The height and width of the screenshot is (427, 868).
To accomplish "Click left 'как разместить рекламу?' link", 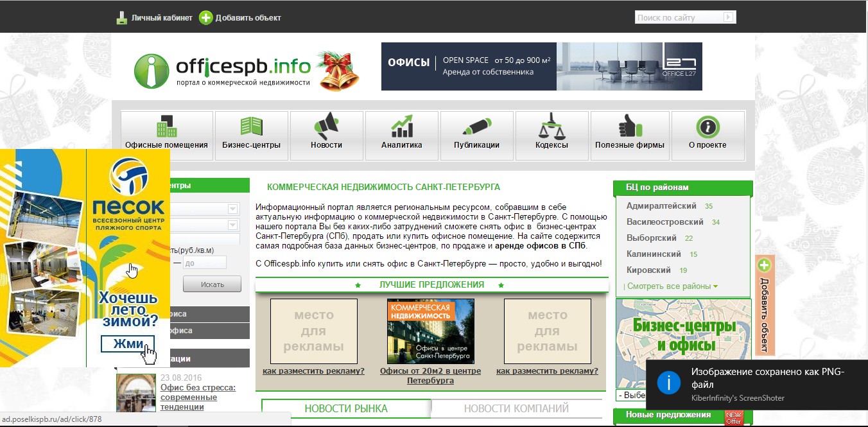I will point(313,371).
